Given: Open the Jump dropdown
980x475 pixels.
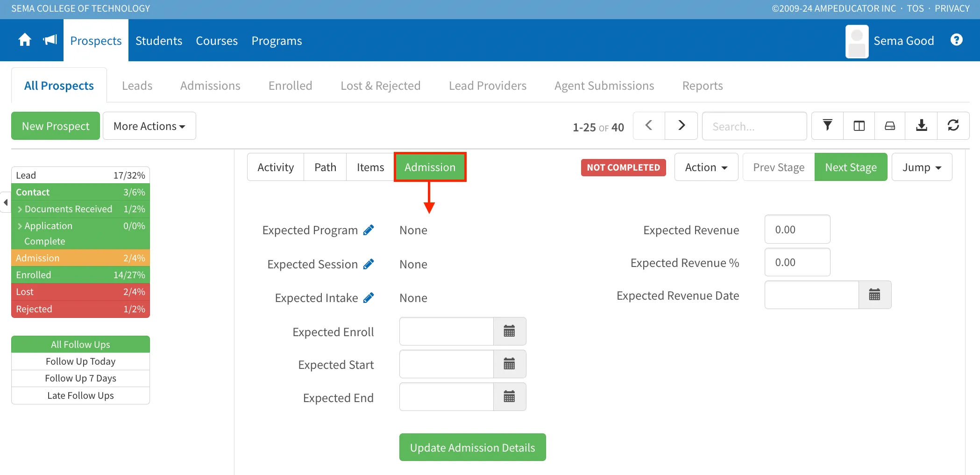Looking at the screenshot, I should point(922,167).
